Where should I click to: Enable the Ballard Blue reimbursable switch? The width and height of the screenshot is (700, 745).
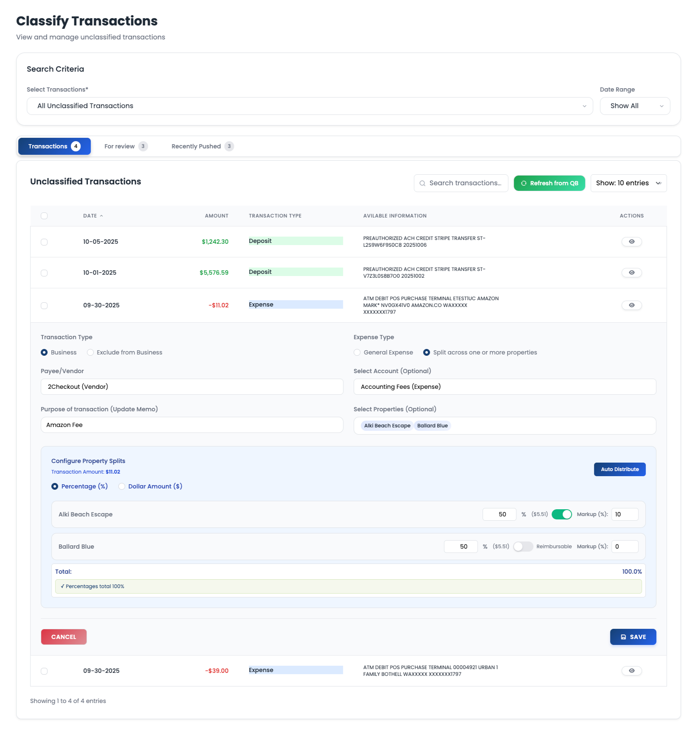click(x=523, y=547)
